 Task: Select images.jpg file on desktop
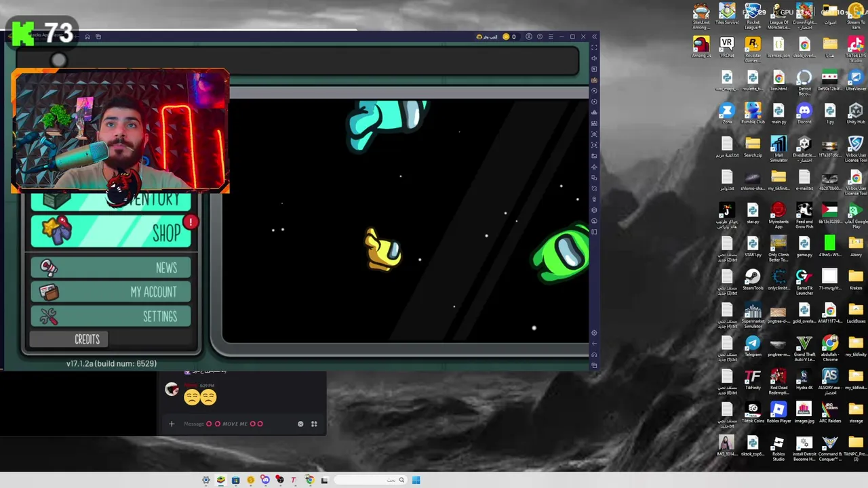[x=804, y=411]
